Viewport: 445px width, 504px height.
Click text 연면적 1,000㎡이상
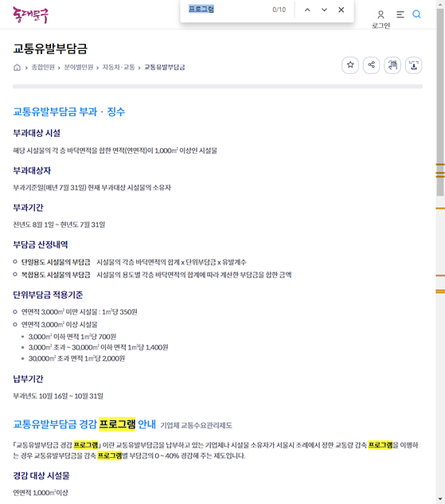tap(41, 493)
